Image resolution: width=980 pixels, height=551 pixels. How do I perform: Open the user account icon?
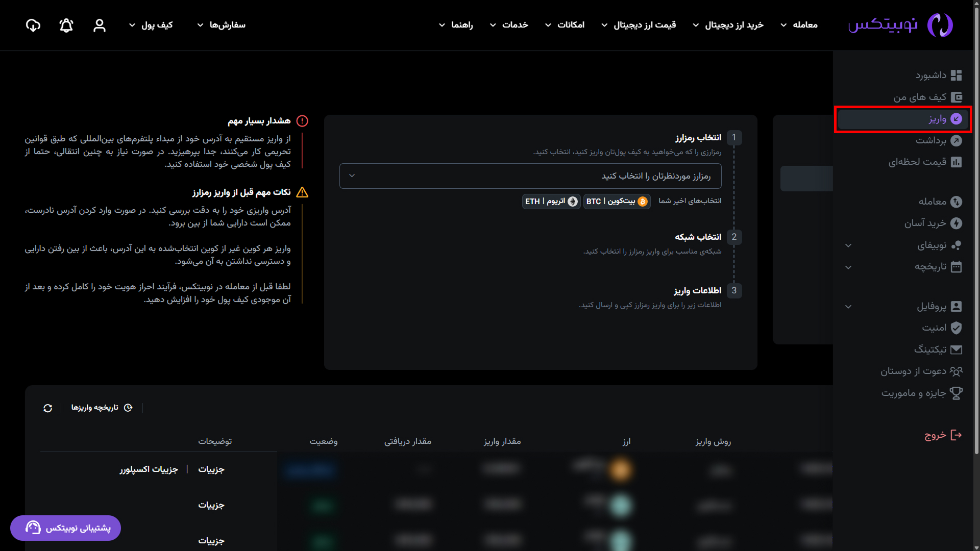tap(100, 25)
